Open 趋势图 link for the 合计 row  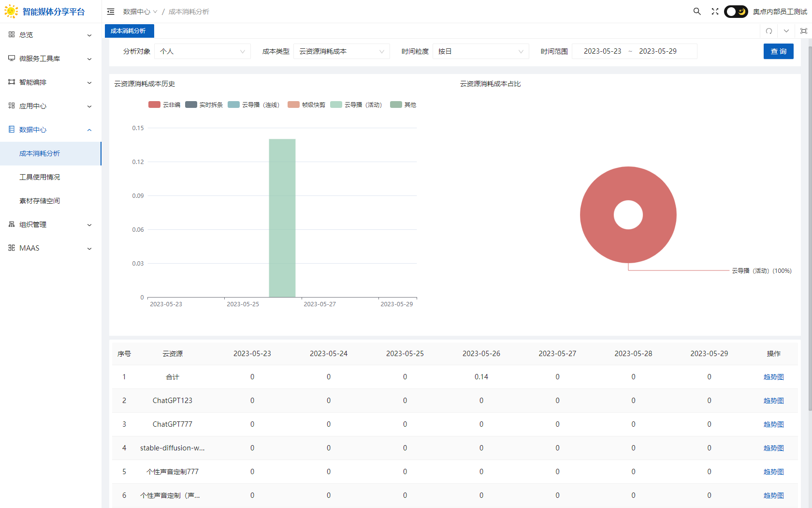(x=773, y=377)
